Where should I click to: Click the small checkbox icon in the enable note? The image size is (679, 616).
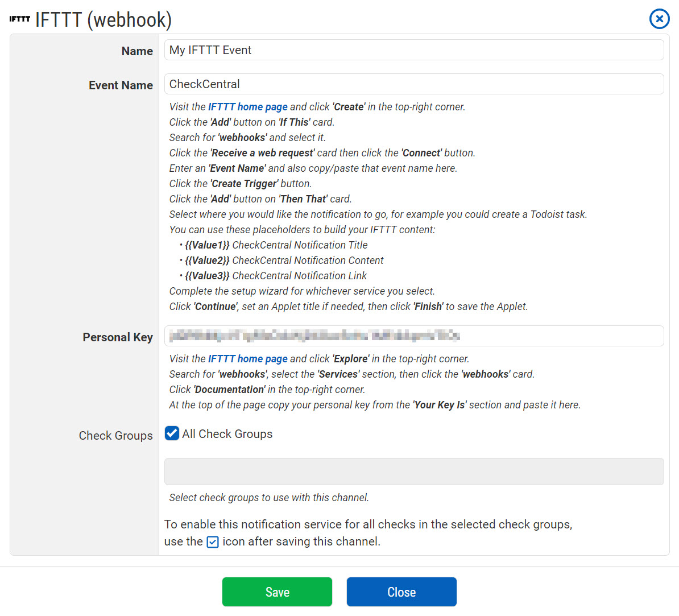(x=213, y=542)
